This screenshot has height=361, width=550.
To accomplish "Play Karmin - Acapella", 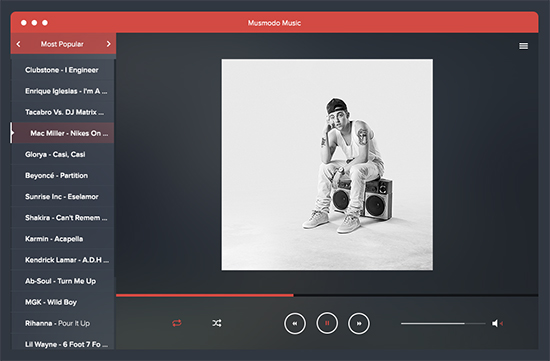I will (x=62, y=239).
